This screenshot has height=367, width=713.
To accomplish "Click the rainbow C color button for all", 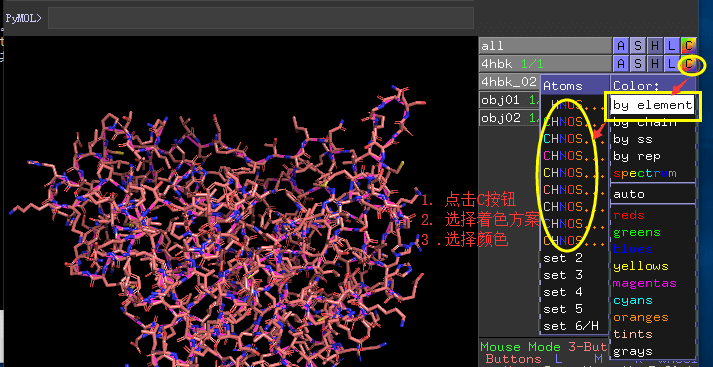I will pyautogui.click(x=689, y=46).
